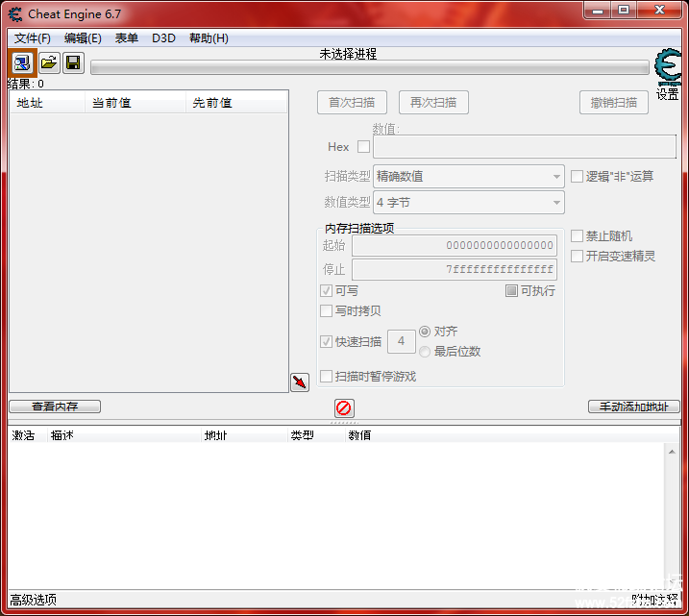
Task: Toggle the Hex checkbox
Action: 363,147
